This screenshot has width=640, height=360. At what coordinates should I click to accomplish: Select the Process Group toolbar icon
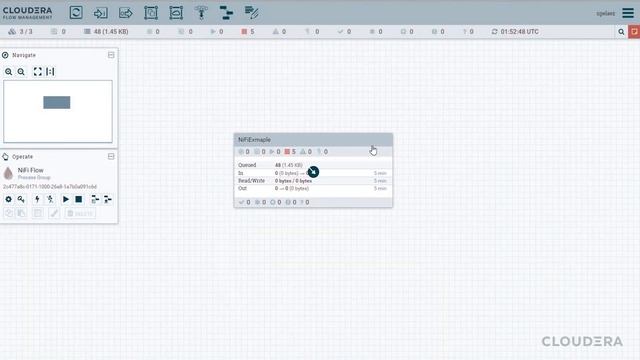151,13
